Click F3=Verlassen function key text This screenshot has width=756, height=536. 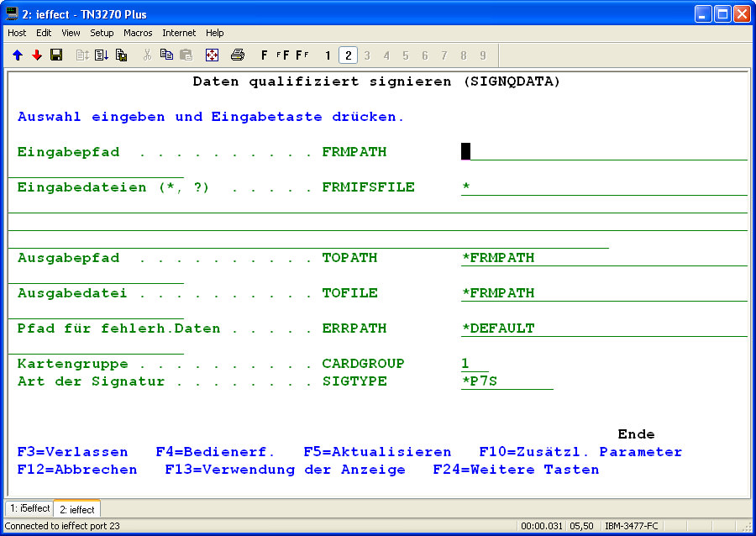(72, 452)
